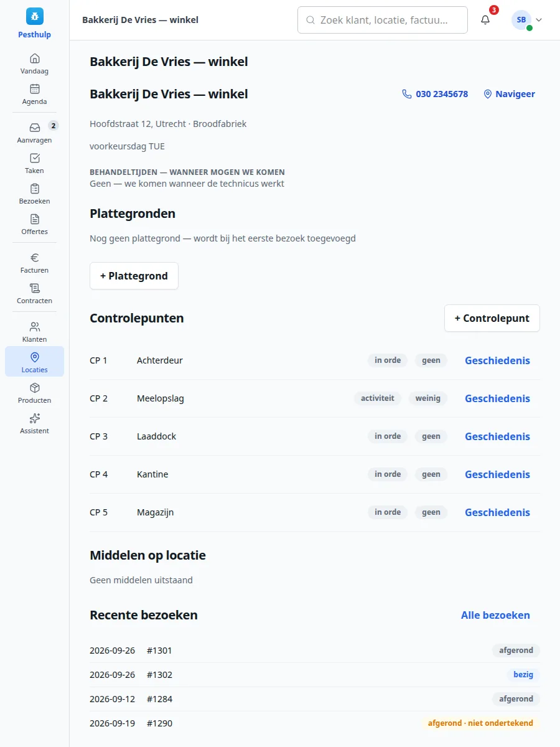Viewport: 560px width, 747px height.
Task: Open the Agenda calendar page
Action: tap(34, 94)
